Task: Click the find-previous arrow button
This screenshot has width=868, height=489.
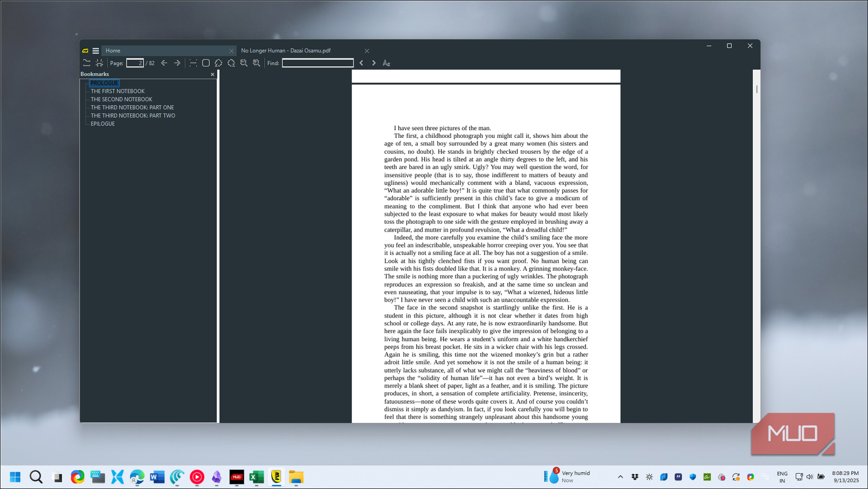Action: coord(361,63)
